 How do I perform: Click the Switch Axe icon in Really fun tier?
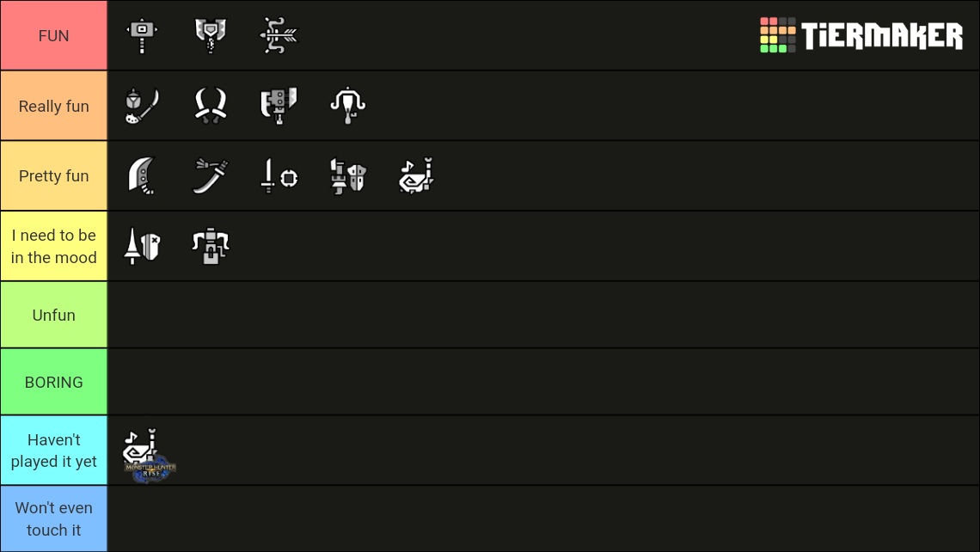[279, 105]
